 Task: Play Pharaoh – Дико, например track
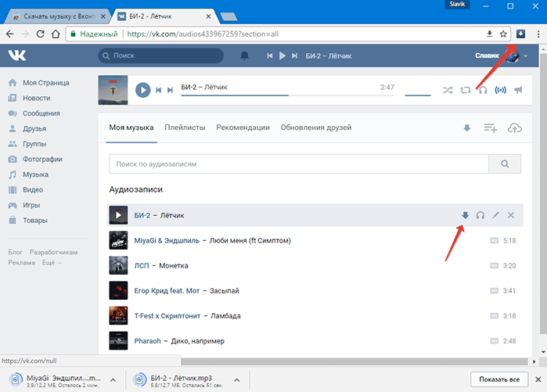[315, 340]
